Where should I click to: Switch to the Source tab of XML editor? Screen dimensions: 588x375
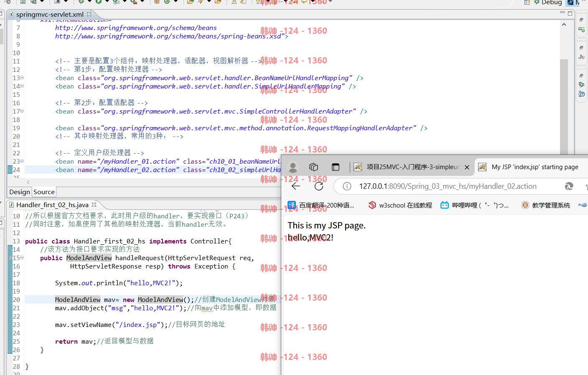coord(44,192)
